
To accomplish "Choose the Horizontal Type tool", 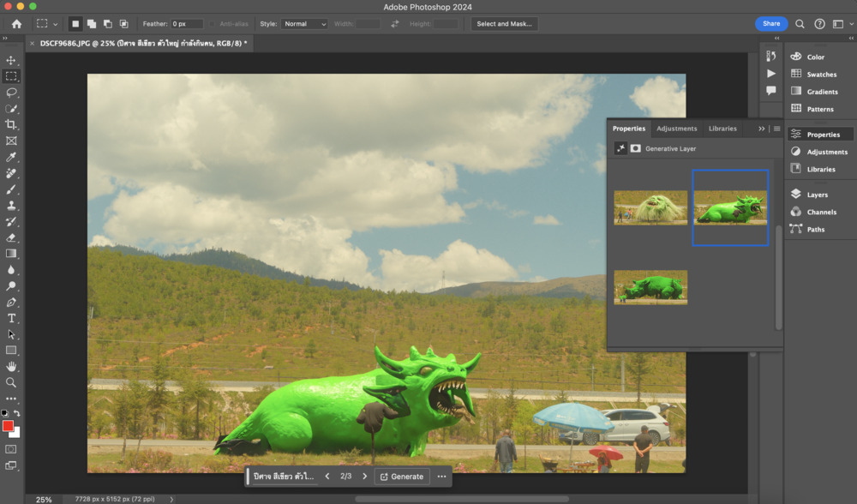I will click(x=11, y=318).
